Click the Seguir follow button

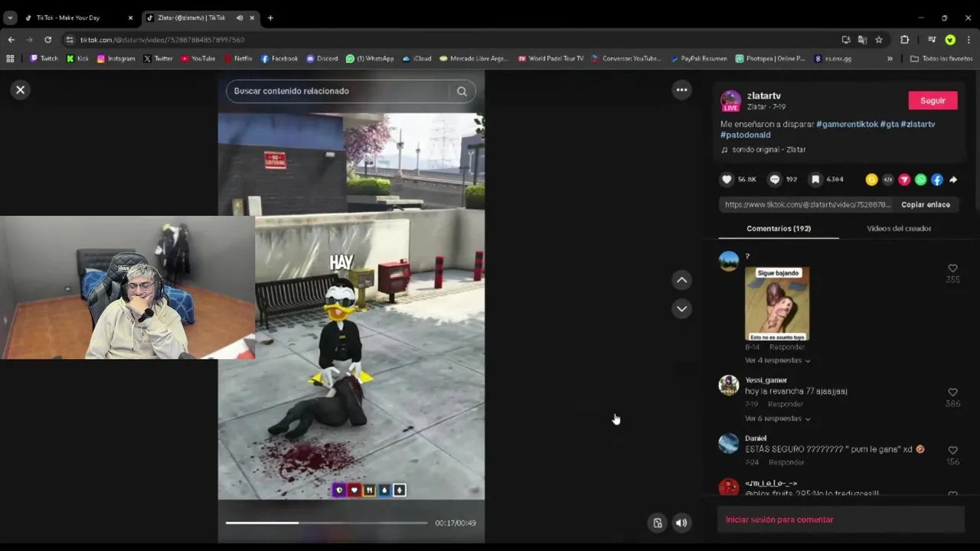click(x=933, y=100)
